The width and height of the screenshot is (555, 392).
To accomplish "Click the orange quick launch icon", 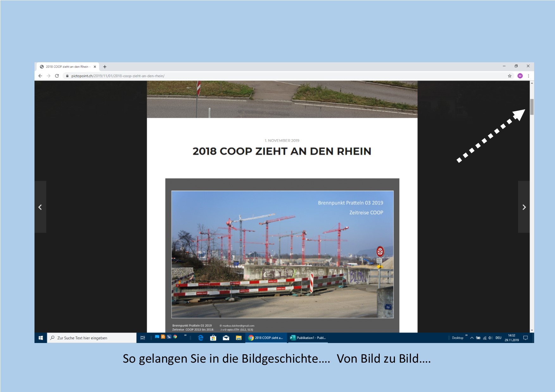I will [x=163, y=337].
